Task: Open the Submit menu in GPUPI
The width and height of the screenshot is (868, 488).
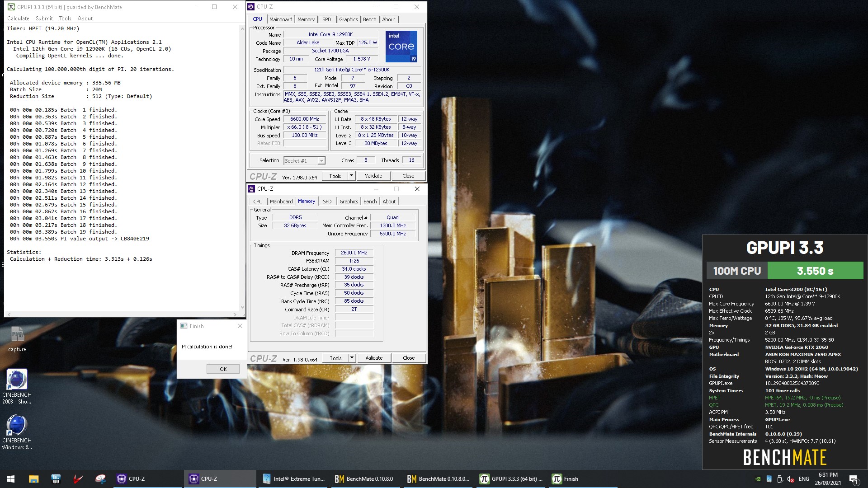Action: [x=44, y=19]
